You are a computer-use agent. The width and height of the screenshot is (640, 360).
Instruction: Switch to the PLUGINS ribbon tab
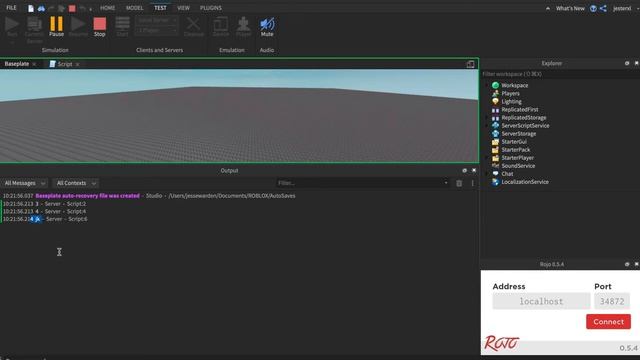[211, 8]
